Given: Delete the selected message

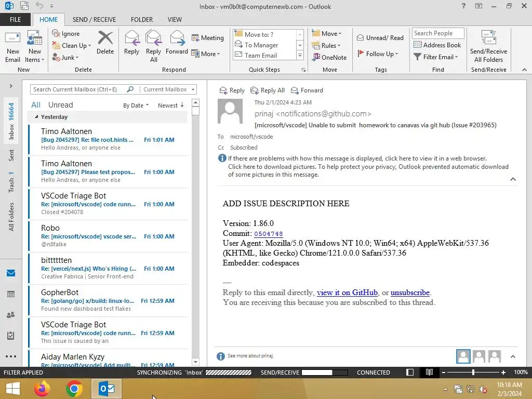Looking at the screenshot, I should pyautogui.click(x=105, y=43).
